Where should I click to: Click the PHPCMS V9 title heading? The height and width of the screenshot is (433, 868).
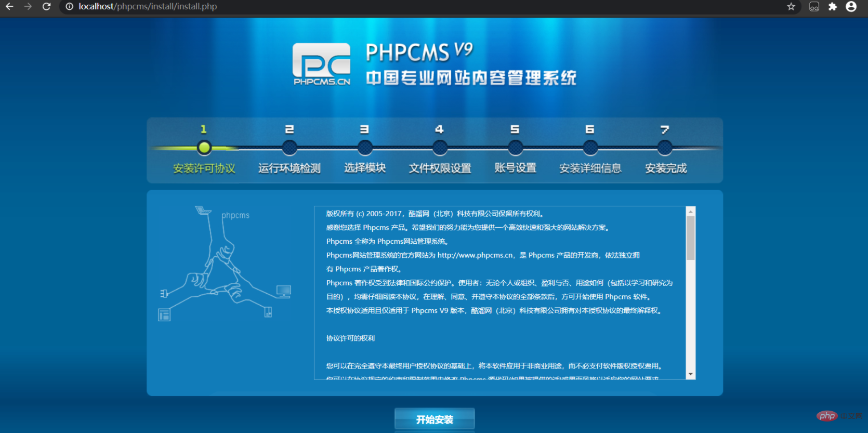[x=419, y=51]
